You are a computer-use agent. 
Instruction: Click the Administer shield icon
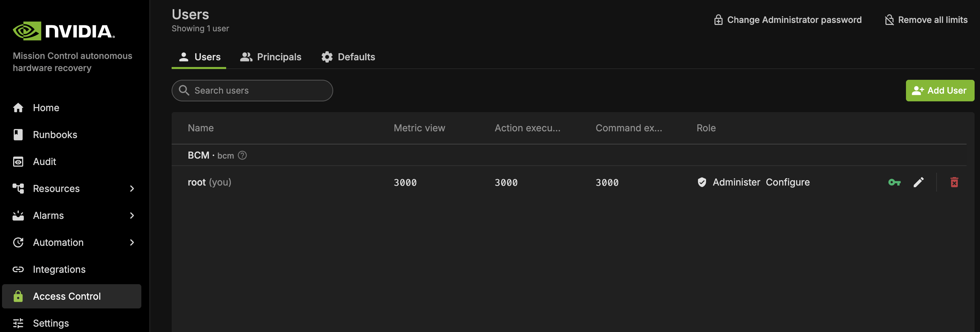click(x=702, y=182)
